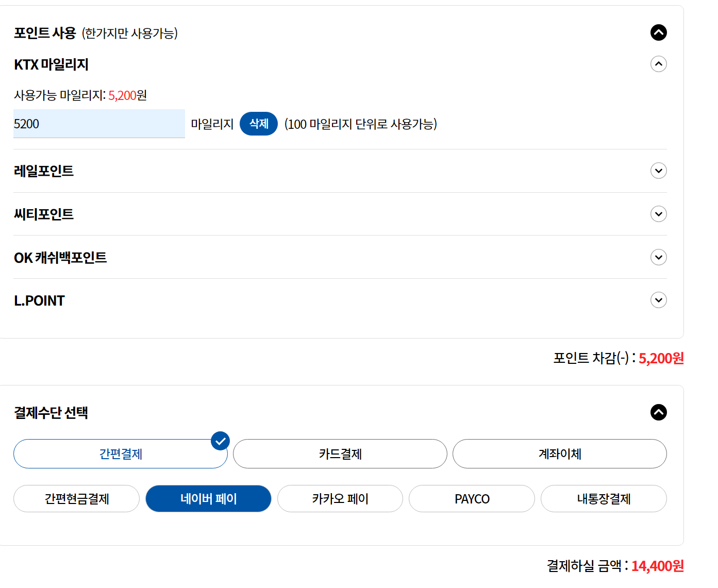Click the 삭제 button for mileage
This screenshot has height=588, width=718.
click(259, 124)
